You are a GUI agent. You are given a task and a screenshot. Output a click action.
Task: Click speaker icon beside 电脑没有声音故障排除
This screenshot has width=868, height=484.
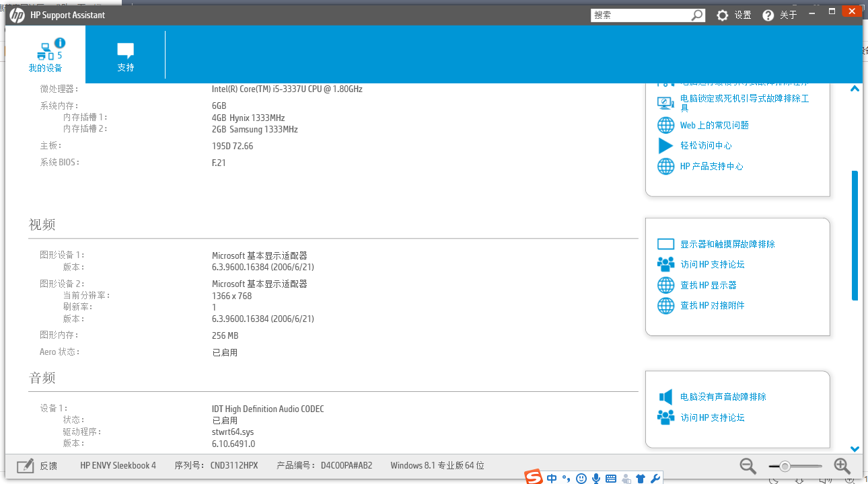[x=665, y=397]
